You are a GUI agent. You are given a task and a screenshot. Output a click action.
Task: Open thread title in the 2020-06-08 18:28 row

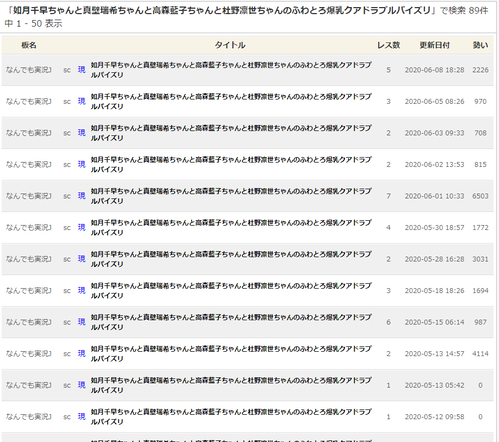231,70
